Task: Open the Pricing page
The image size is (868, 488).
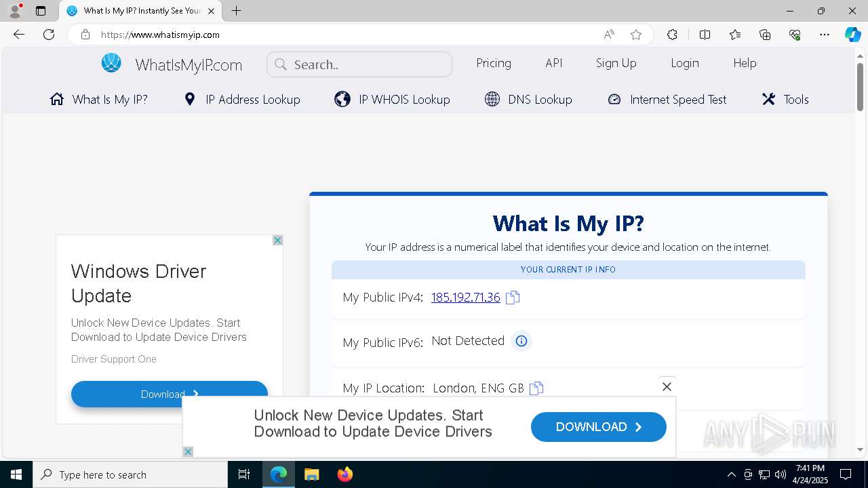Action: [x=494, y=63]
